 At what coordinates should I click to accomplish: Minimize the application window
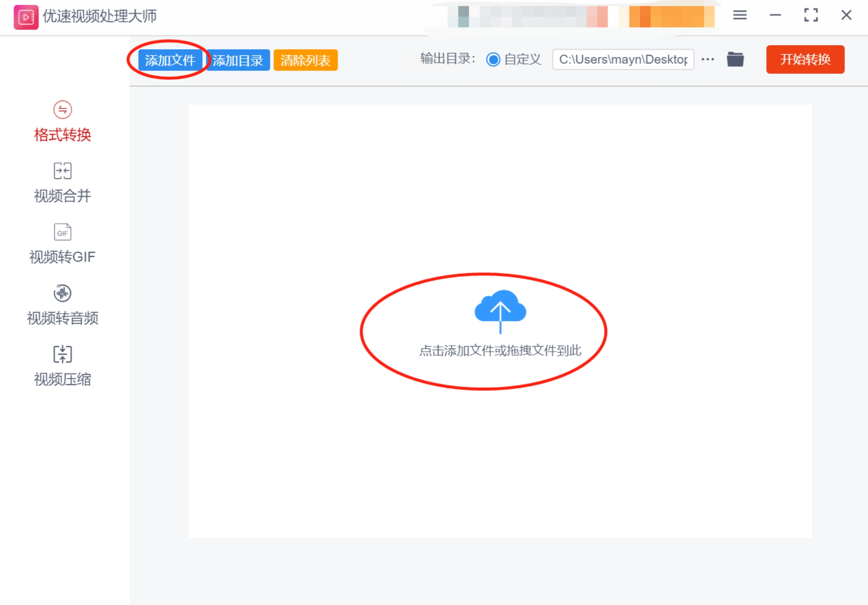click(x=775, y=15)
